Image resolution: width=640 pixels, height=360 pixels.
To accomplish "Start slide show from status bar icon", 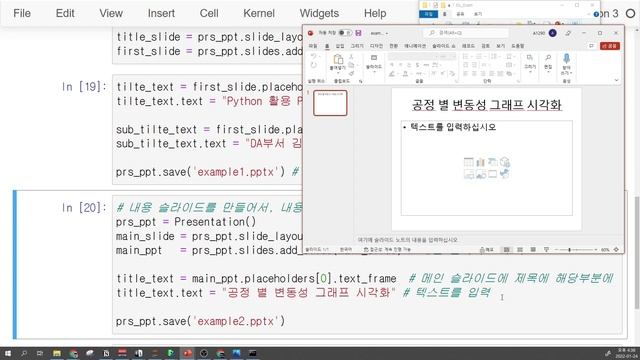I will tap(546, 249).
